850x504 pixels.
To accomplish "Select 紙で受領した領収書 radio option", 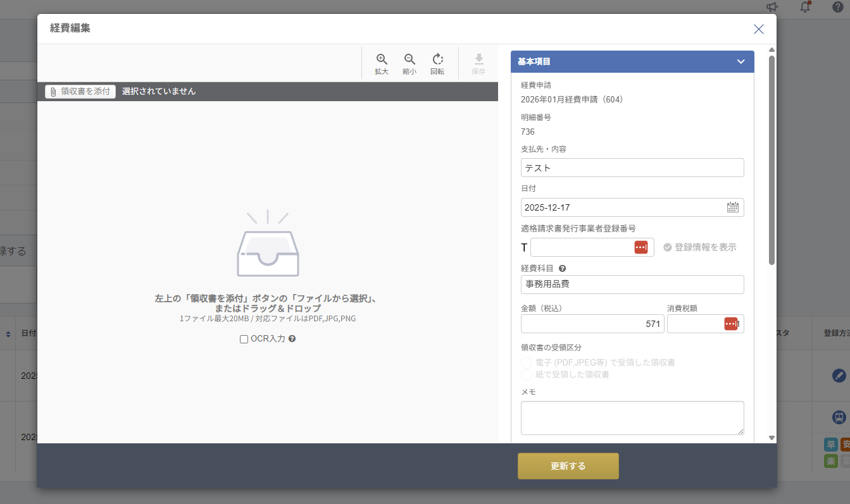I will coord(527,375).
